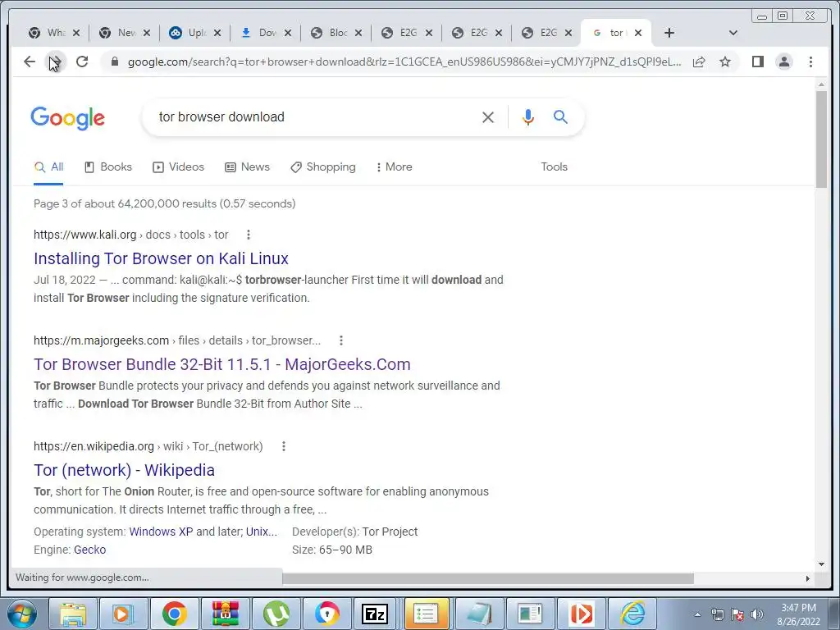The image size is (840, 630).
Task: Follow the Gecko engine link
Action: 89,550
